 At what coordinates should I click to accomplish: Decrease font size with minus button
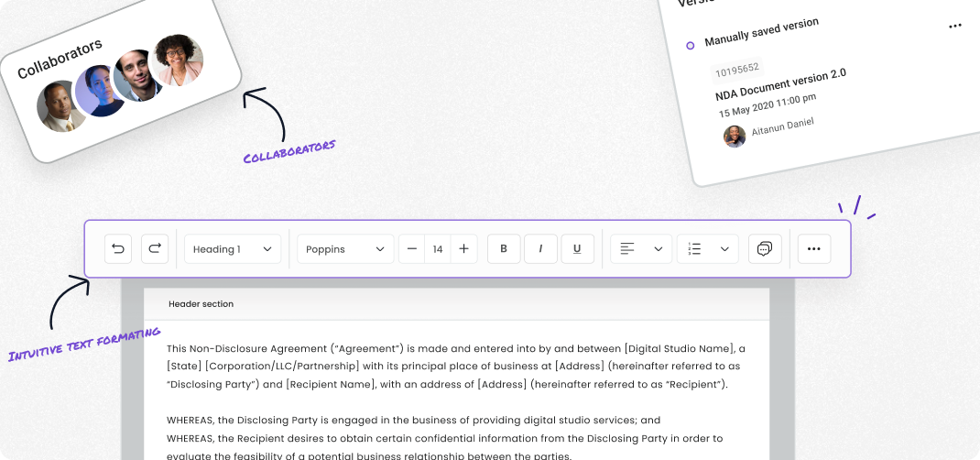point(412,248)
